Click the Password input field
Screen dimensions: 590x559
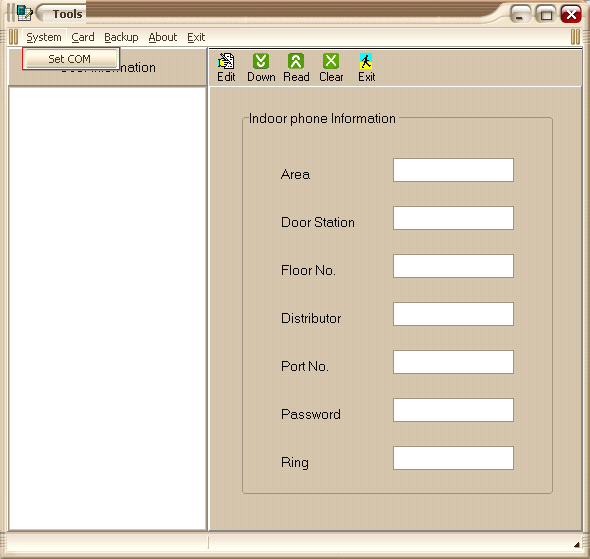coord(453,410)
